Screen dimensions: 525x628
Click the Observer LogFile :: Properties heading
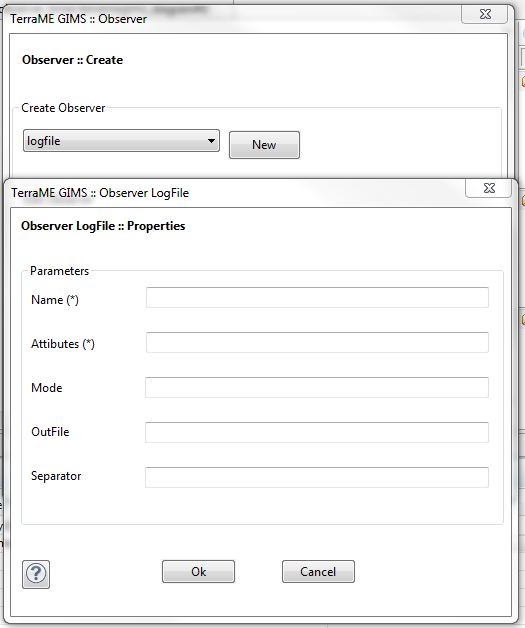pos(103,226)
